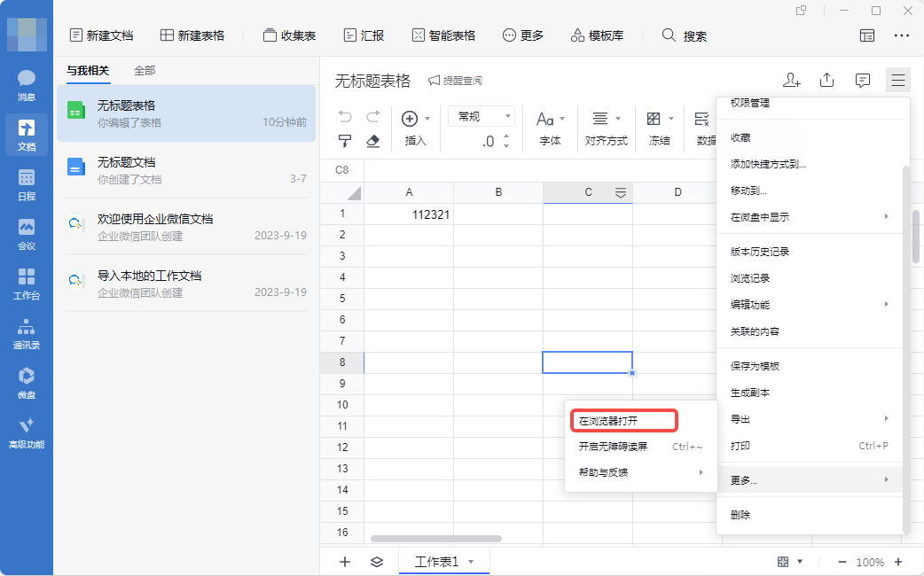Click the zoom in plus button
The width and height of the screenshot is (924, 576).
point(898,562)
